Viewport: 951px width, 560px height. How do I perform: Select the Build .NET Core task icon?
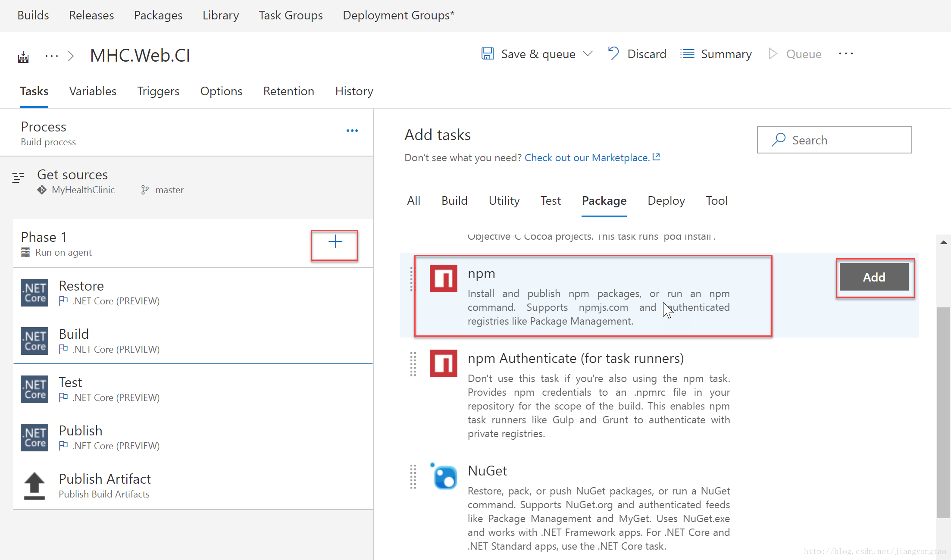34,341
